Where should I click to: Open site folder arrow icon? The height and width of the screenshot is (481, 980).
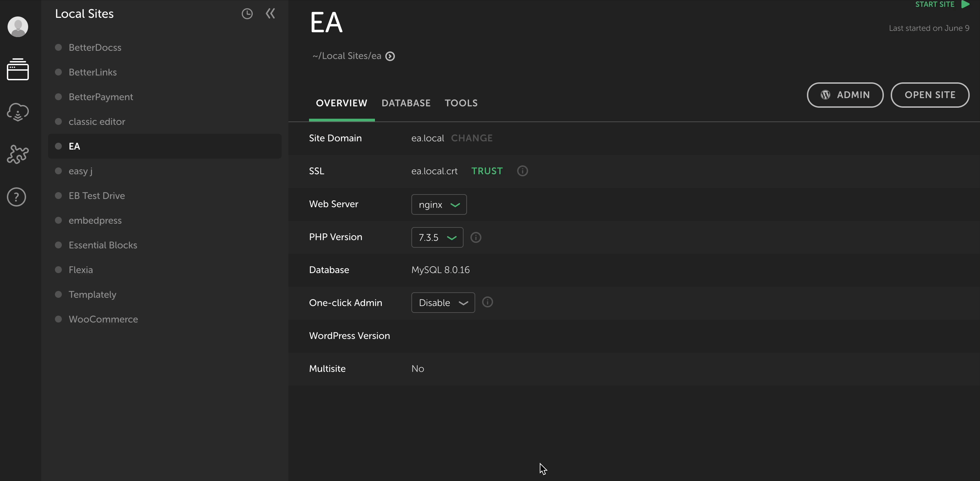click(x=390, y=56)
